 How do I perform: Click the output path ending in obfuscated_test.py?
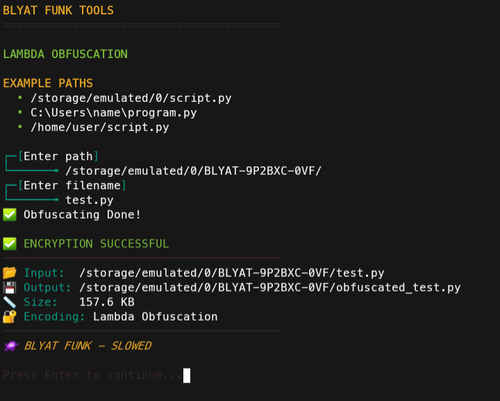[x=270, y=288]
